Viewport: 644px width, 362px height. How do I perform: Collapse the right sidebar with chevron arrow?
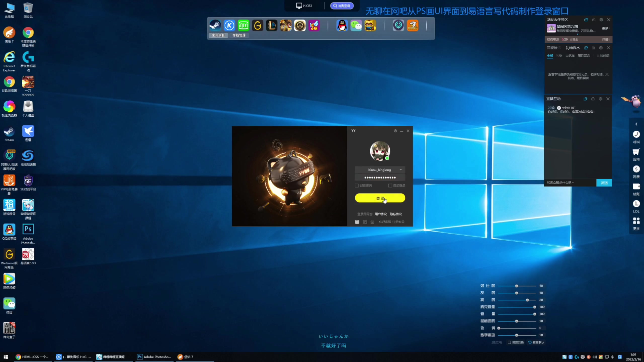(x=636, y=124)
